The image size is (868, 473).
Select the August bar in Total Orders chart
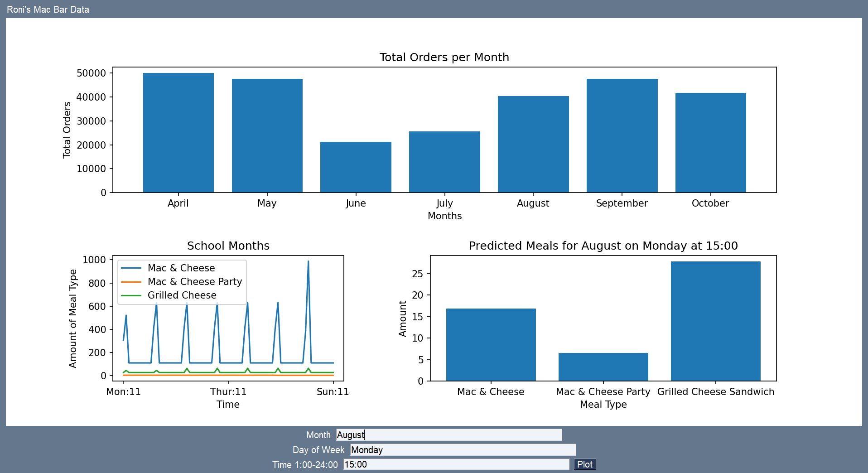(x=533, y=145)
